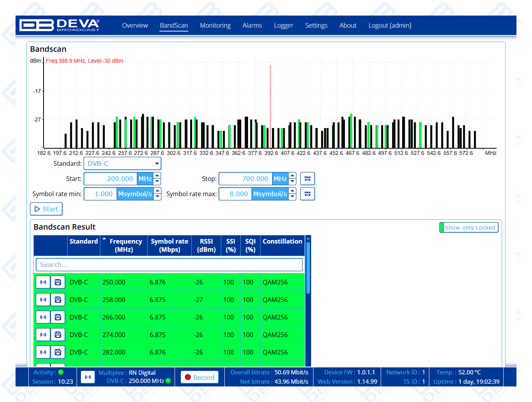Click the tuner icon in the bottom status bar
This screenshot has width=532, height=402.
pyautogui.click(x=88, y=377)
